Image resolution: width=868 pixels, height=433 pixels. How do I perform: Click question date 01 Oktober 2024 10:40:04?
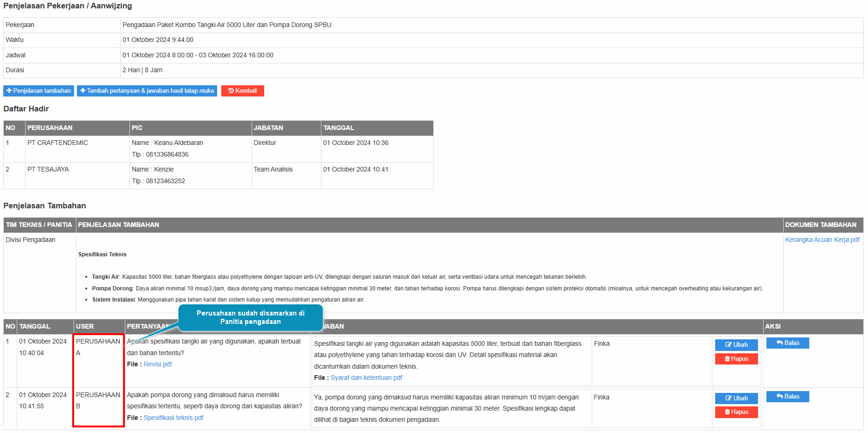43,347
